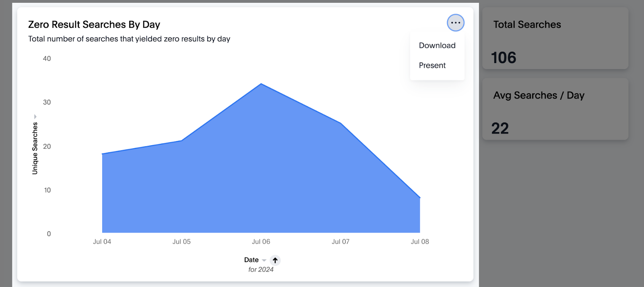Open the Avg Searches / Day card
Image resolution: width=644 pixels, height=287 pixels.
click(555, 109)
